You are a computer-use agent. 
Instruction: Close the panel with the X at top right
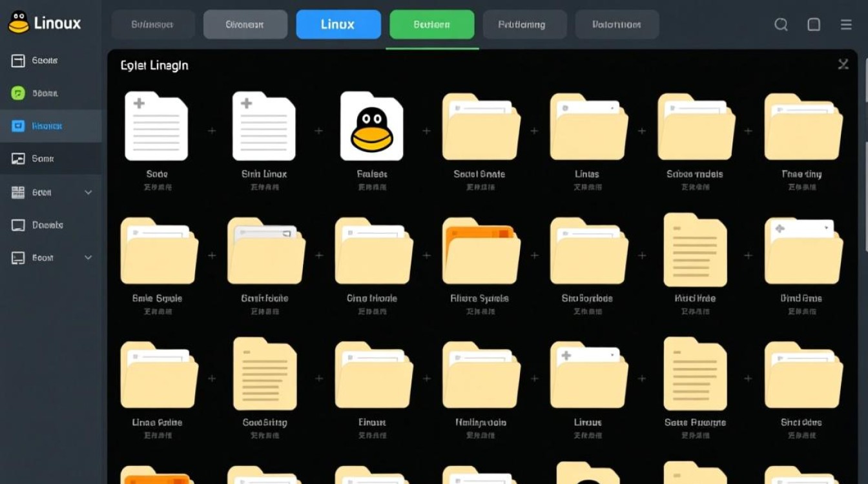pyautogui.click(x=843, y=65)
